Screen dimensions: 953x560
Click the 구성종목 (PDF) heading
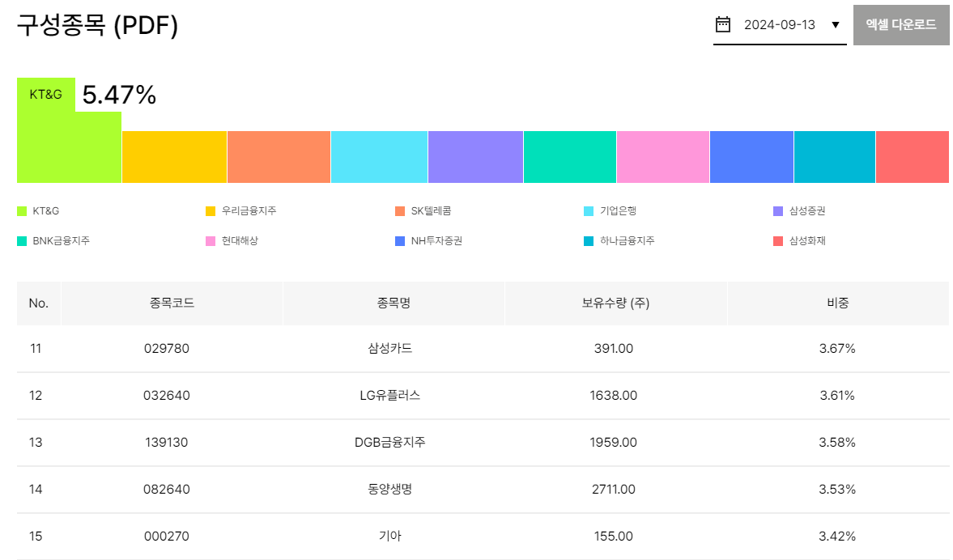tap(97, 25)
